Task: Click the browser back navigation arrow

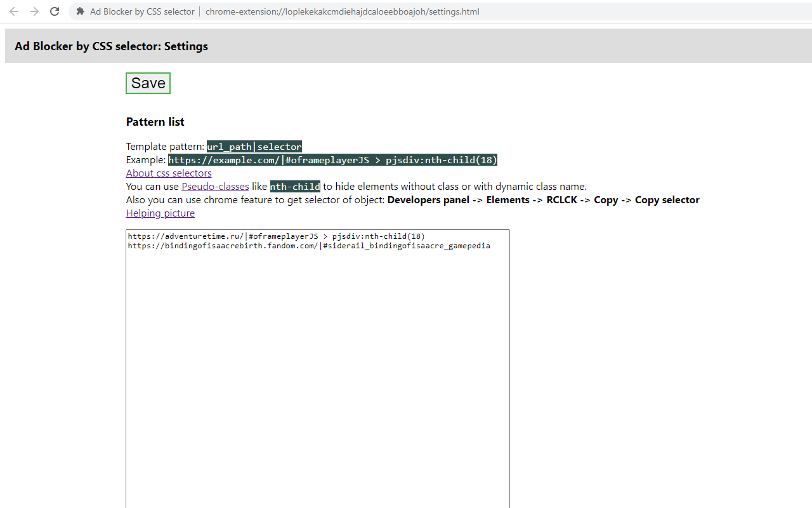Action: 13,11
